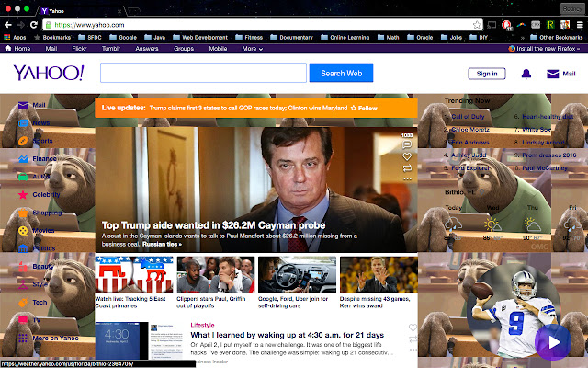This screenshot has height=368, width=588.
Task: Click the Movies reel icon in sidebar
Action: [x=23, y=231]
